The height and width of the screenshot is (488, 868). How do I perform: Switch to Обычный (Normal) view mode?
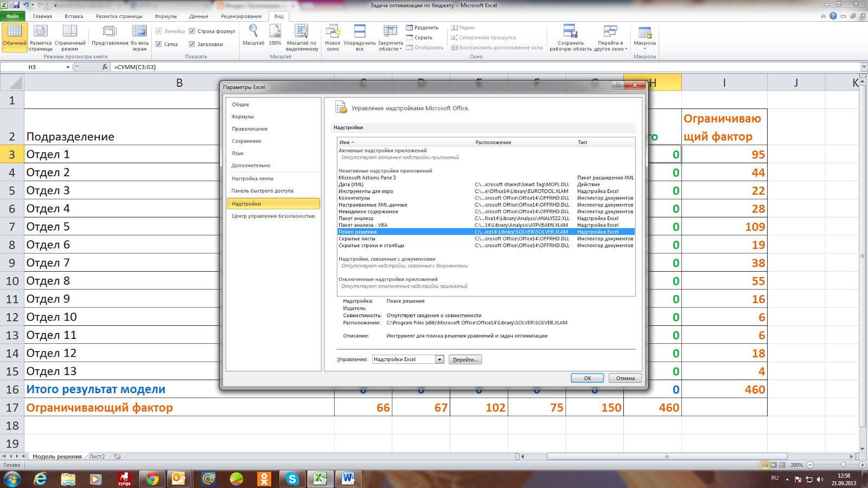[15, 37]
